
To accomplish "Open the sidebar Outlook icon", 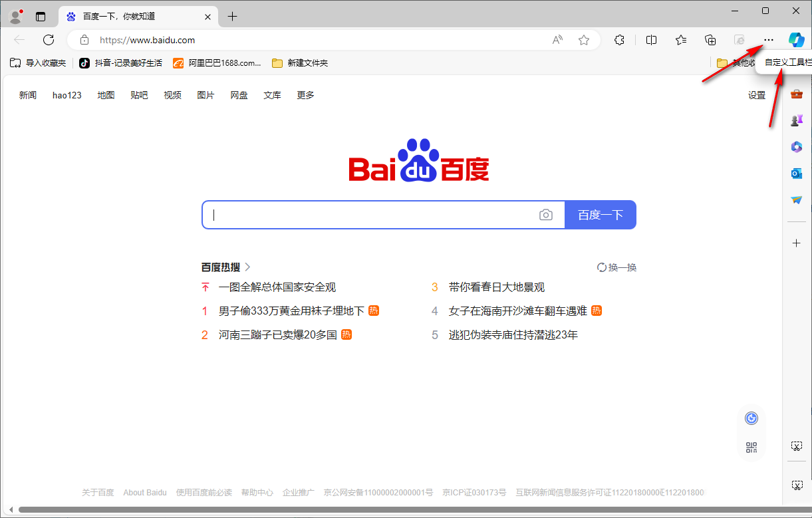I will coord(797,174).
